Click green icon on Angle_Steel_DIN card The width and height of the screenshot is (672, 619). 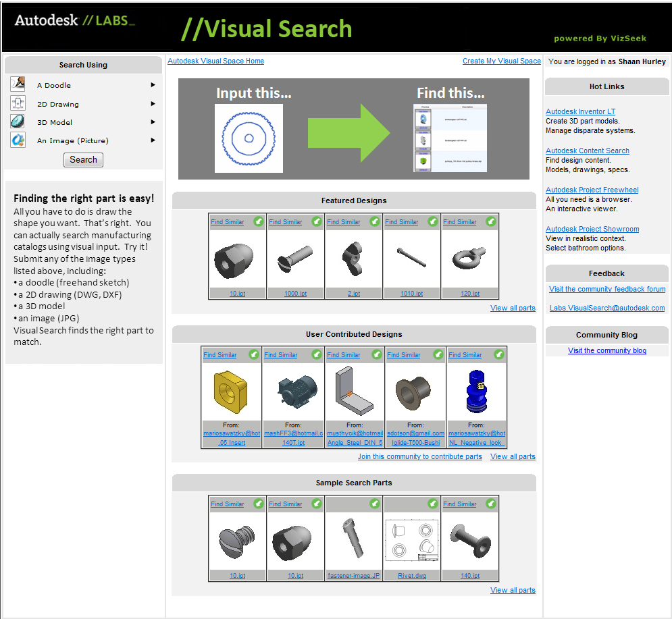377,354
